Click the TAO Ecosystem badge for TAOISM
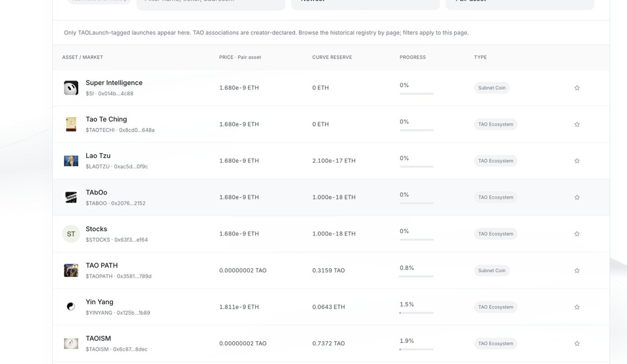The width and height of the screenshot is (627, 364). [495, 344]
